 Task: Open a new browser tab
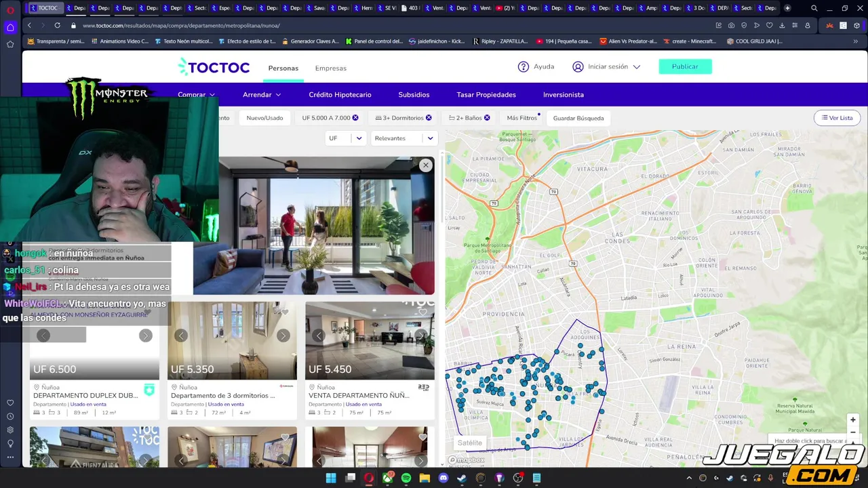tap(787, 8)
